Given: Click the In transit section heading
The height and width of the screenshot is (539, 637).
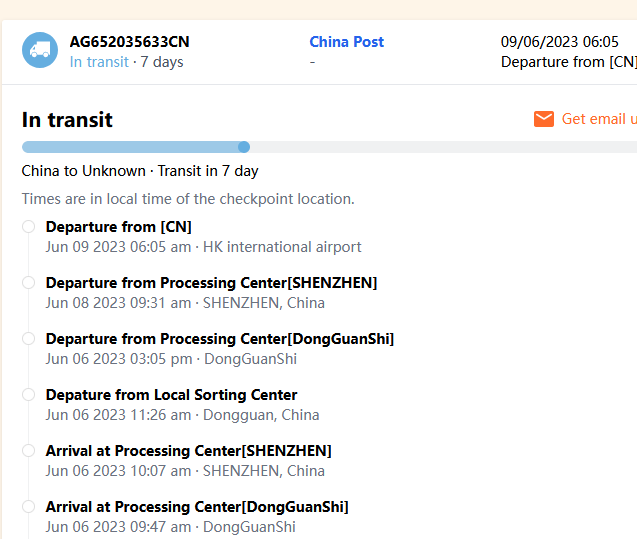Looking at the screenshot, I should [x=67, y=120].
